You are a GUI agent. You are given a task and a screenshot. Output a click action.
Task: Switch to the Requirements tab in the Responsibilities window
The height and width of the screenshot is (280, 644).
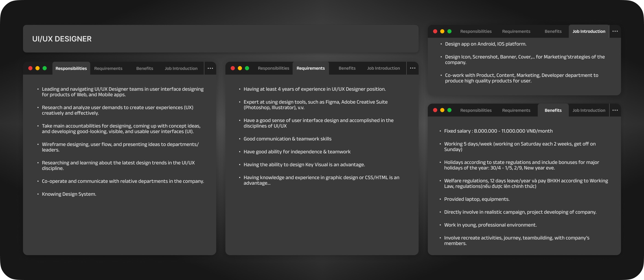108,68
